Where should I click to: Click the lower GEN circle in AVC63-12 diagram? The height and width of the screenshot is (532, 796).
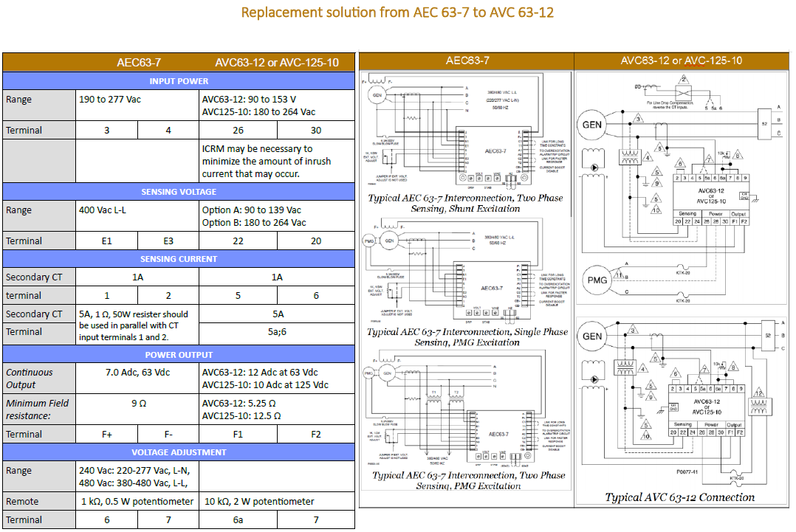[x=592, y=336]
